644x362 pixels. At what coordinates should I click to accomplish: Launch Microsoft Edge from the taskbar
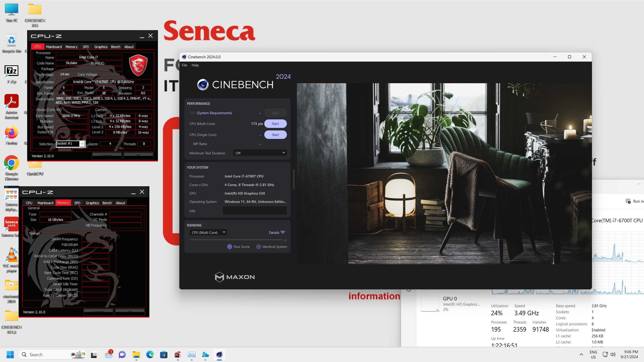(150, 354)
